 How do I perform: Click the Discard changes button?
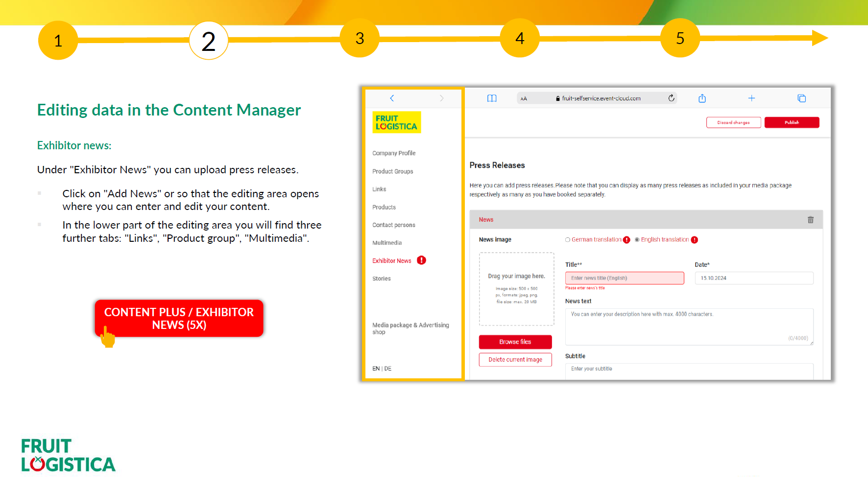[734, 122]
